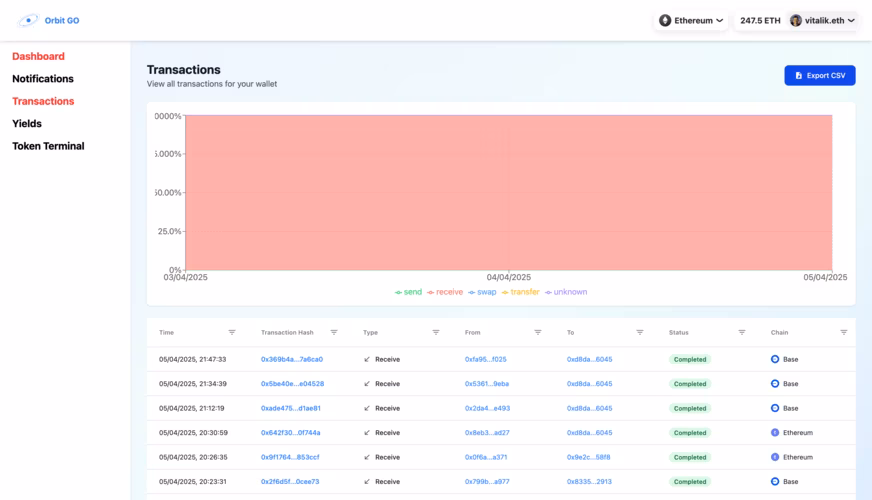The image size is (872, 500).
Task: Click timestamp 05/04/2025, 20:26:35
Action: pyautogui.click(x=192, y=457)
